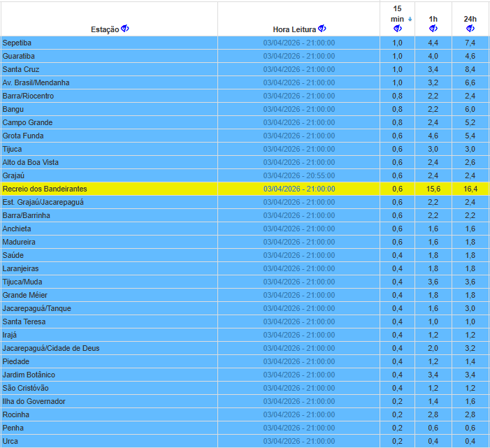Click the Tijuca station name
The image size is (490, 448).
tap(12, 149)
